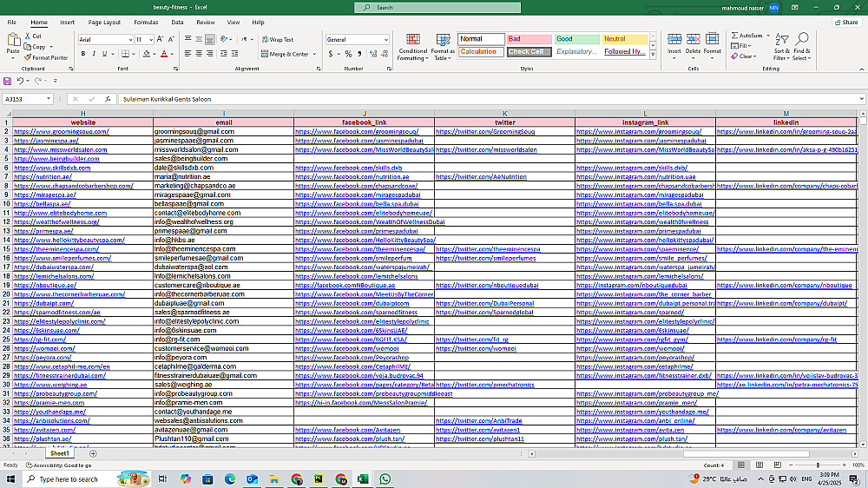Viewport: 868px width, 488px height.
Task: Open the Orientation text rotation tool
Action: [224, 39]
